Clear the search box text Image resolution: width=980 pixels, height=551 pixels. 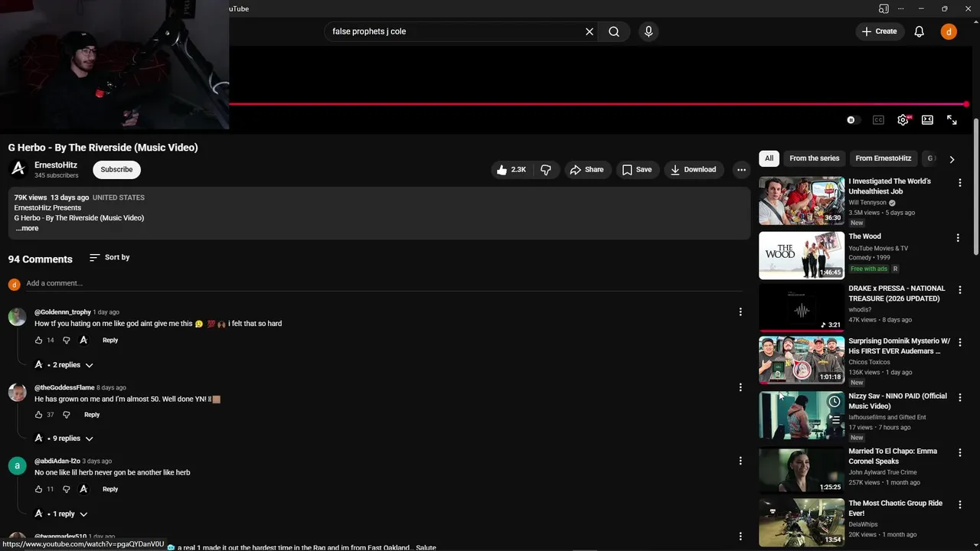click(x=590, y=31)
